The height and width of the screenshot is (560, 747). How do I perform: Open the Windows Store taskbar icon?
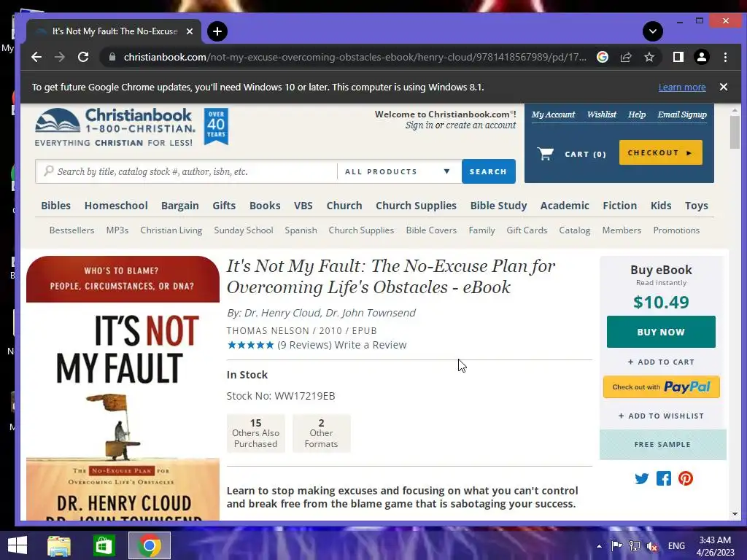(104, 545)
